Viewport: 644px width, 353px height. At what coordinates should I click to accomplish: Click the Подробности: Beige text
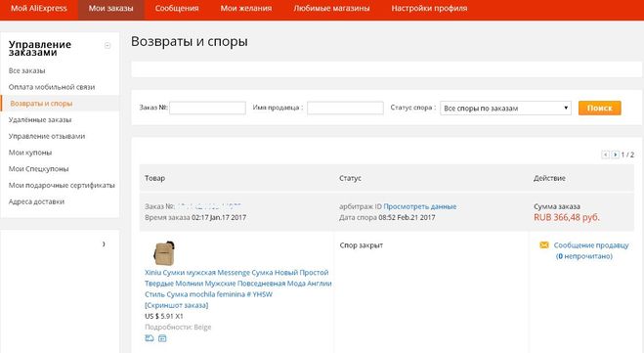point(178,328)
